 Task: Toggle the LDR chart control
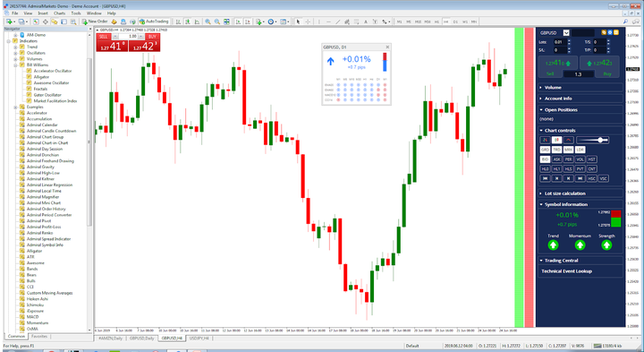[580, 150]
